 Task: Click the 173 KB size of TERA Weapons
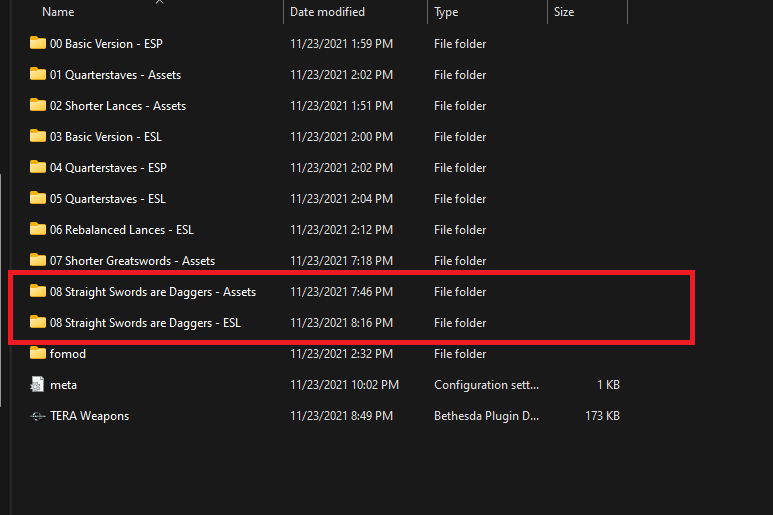tap(602, 416)
